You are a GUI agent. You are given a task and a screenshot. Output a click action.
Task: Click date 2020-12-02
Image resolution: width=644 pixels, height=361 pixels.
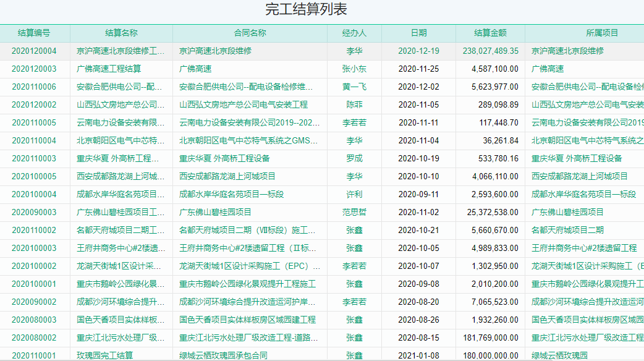[418, 87]
